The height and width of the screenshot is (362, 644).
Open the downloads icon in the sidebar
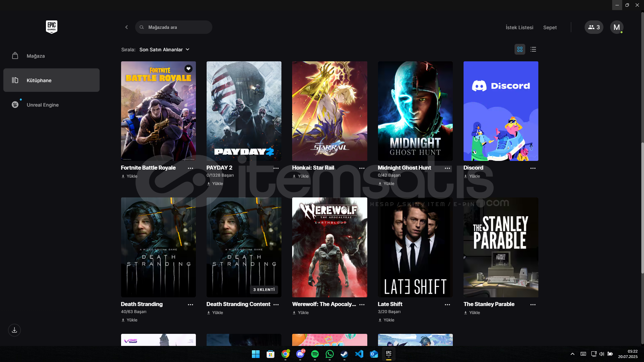click(x=14, y=330)
